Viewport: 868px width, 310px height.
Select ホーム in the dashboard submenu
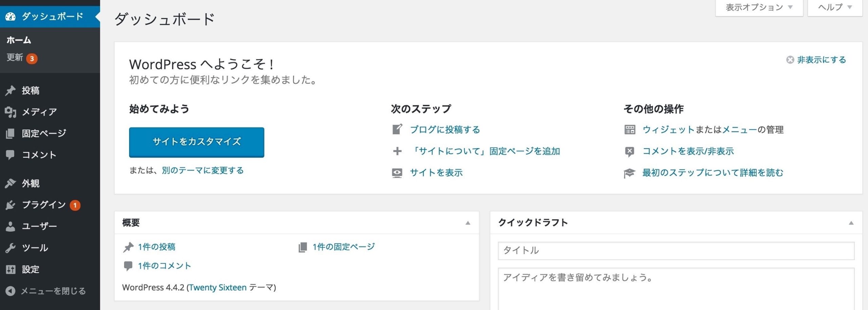point(19,40)
